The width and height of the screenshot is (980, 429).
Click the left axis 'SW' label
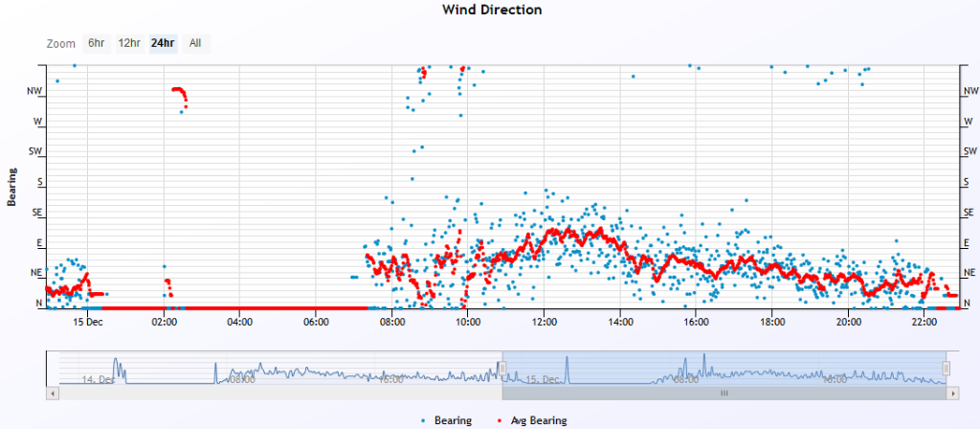coord(35,151)
